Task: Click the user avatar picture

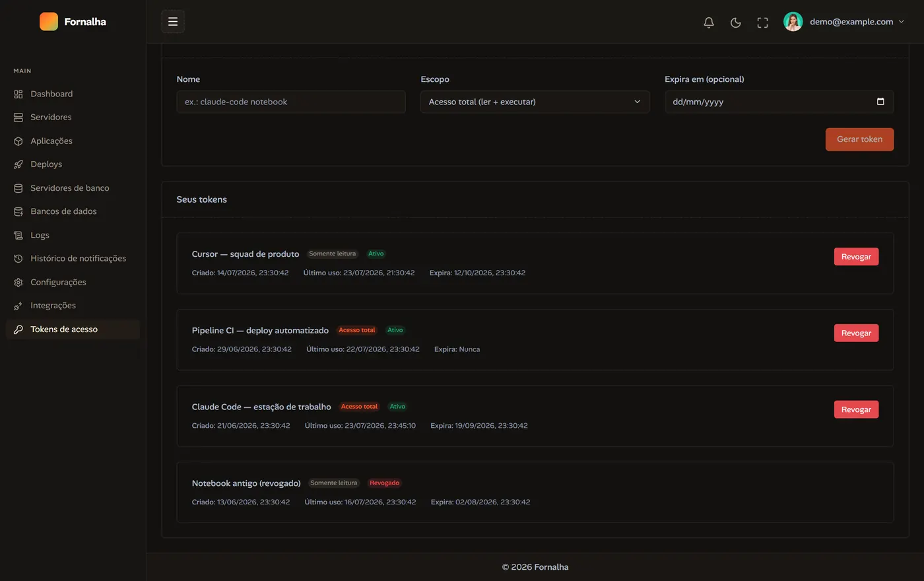Action: [x=793, y=22]
